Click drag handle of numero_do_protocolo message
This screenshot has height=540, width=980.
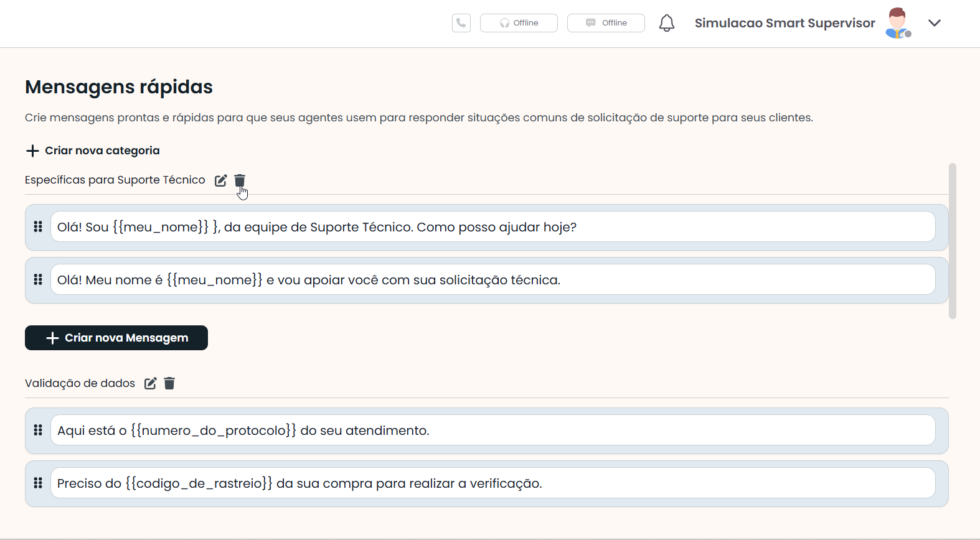[38, 431]
